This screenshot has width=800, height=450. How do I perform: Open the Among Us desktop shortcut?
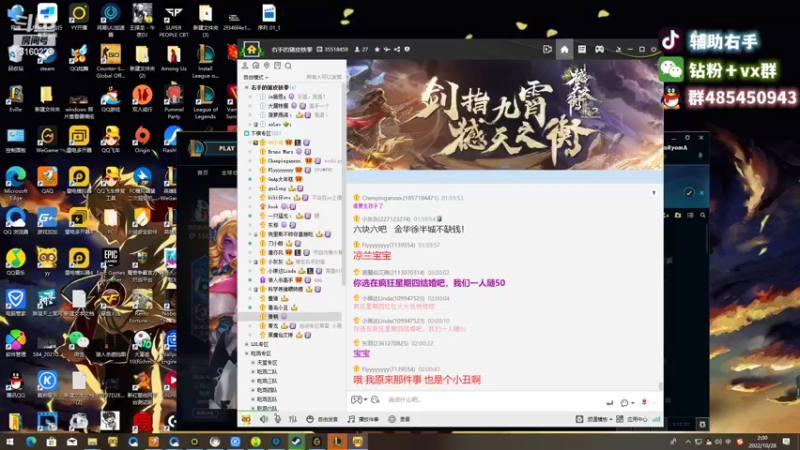tap(173, 59)
